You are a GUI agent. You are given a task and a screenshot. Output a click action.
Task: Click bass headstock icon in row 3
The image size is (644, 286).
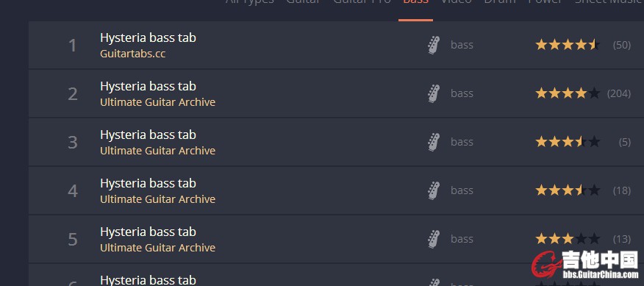point(434,142)
